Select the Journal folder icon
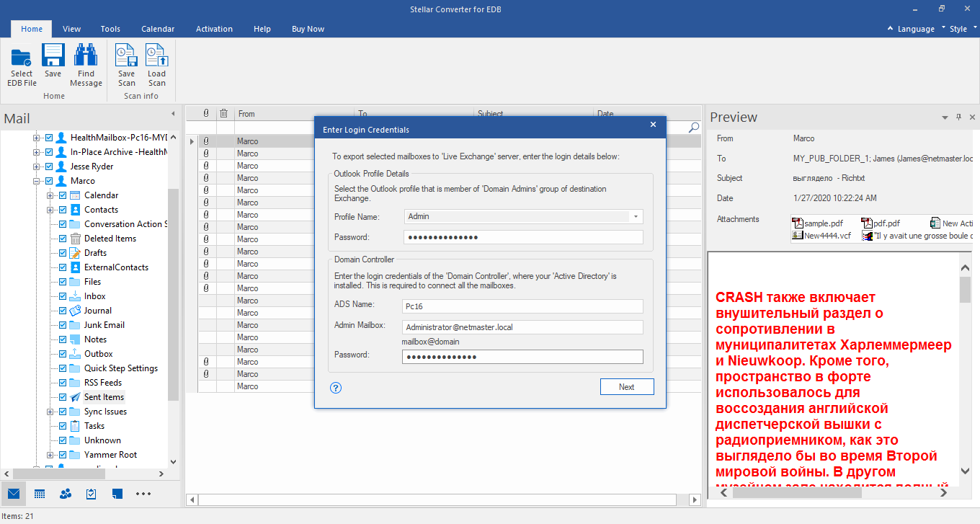The image size is (980, 524). coord(75,311)
